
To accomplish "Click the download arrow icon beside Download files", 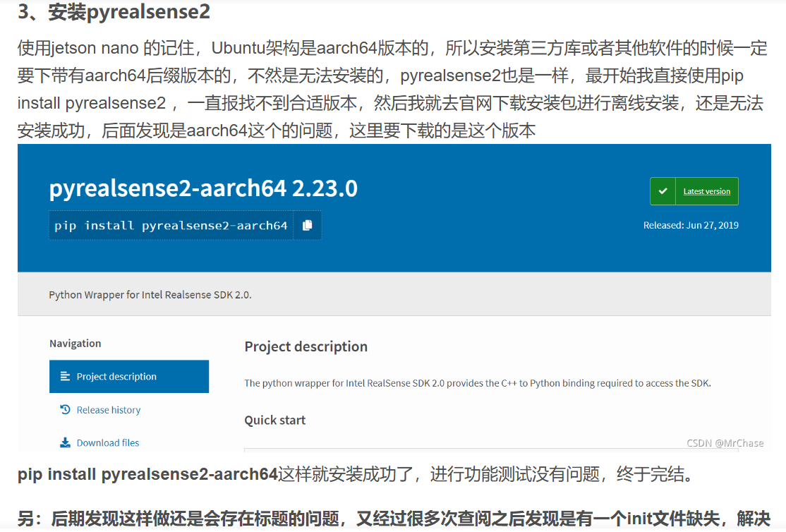I will 65,442.
